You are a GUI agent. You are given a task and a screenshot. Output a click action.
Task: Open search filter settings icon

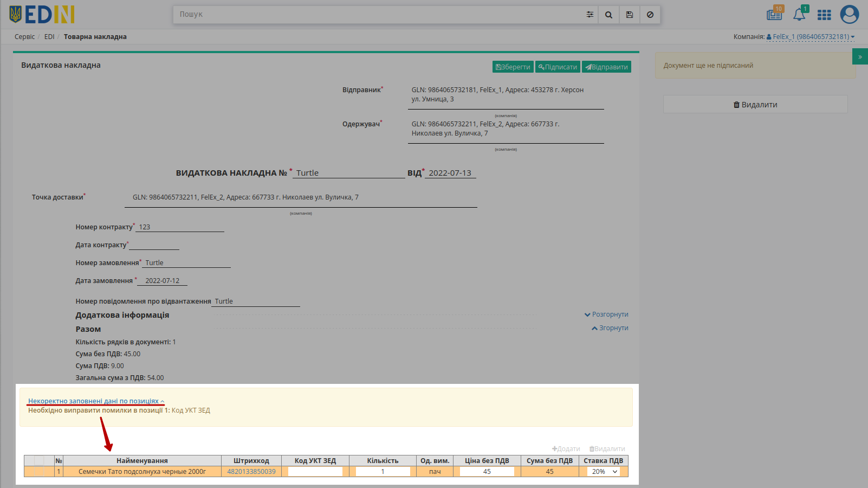pyautogui.click(x=590, y=15)
